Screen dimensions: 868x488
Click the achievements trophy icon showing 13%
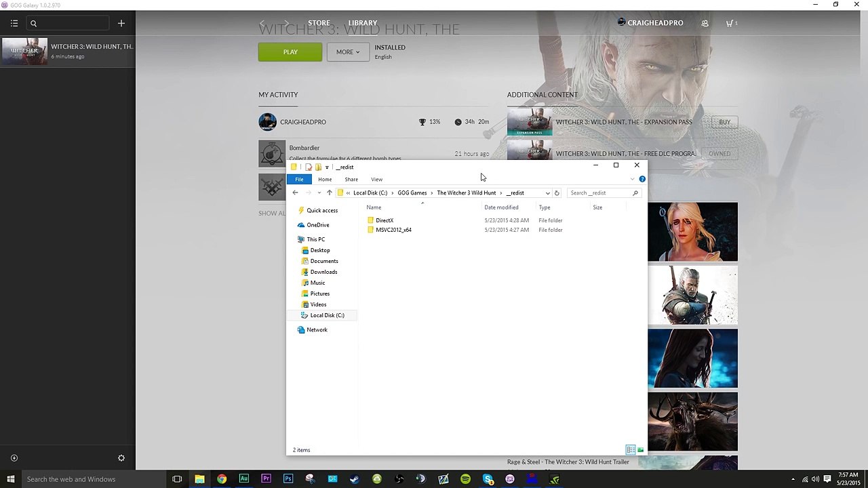point(422,122)
